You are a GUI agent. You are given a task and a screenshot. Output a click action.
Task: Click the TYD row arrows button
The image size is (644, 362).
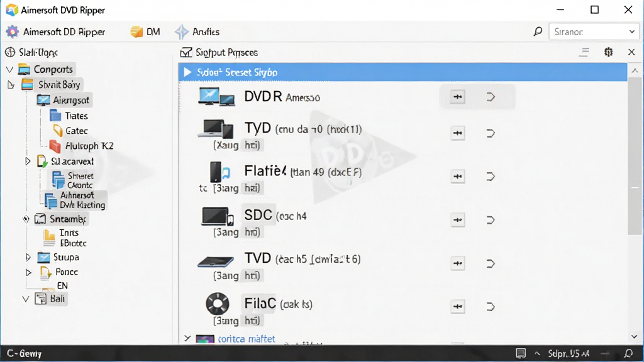coord(457,133)
